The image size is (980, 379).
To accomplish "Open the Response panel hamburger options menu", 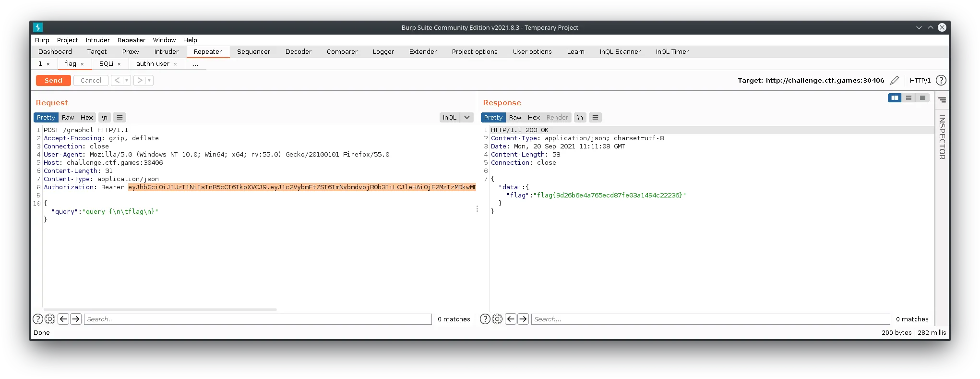I will coord(596,117).
